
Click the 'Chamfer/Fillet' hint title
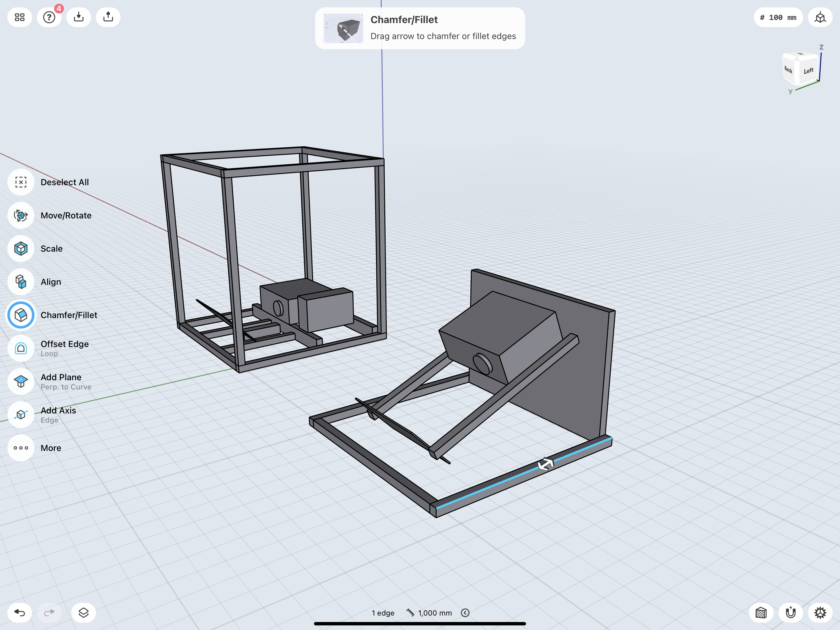pyautogui.click(x=404, y=20)
